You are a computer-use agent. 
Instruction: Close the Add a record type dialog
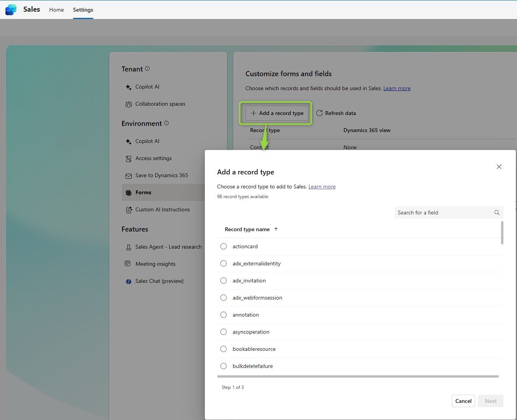499,167
